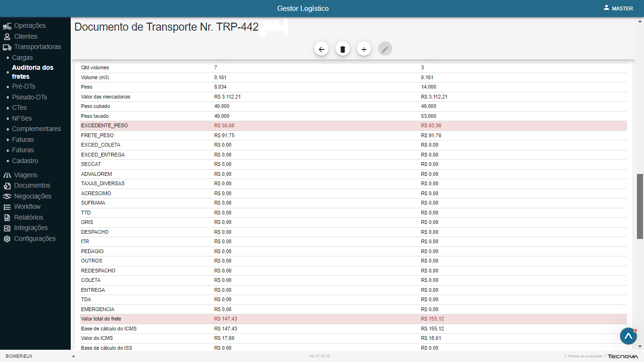Viewport: 644px width, 362px height.
Task: Click the Gestor Logístico header title
Action: 303,8
